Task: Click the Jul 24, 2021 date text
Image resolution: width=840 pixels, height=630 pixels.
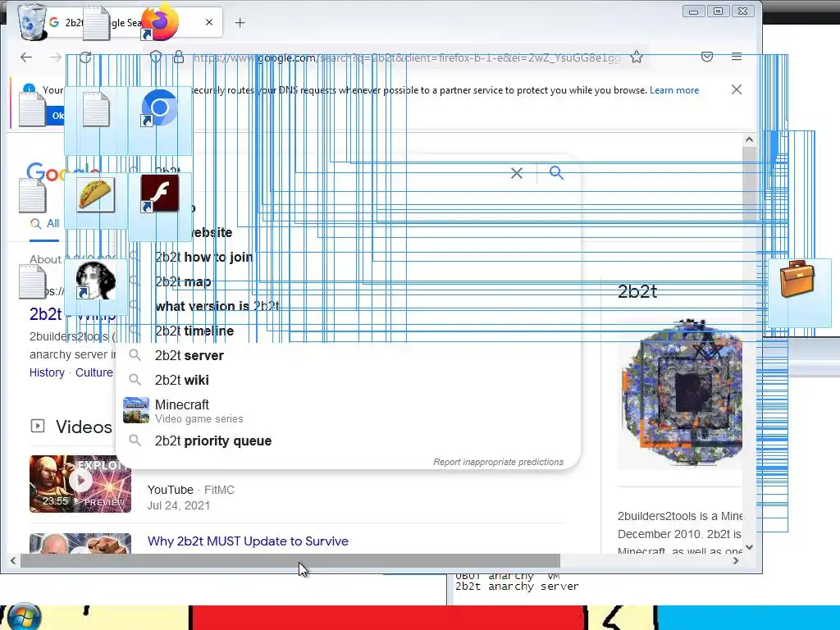Action: pyautogui.click(x=179, y=505)
